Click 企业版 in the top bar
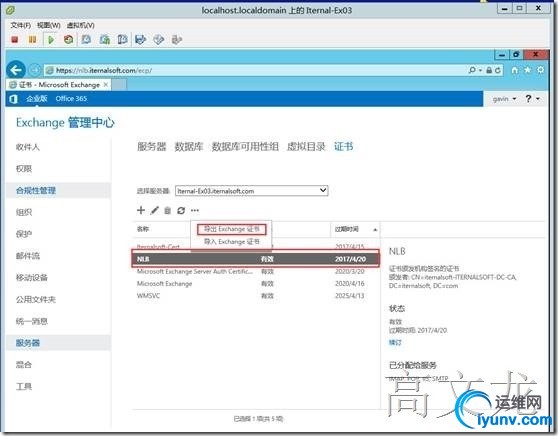The height and width of the screenshot is (436, 558). coord(37,99)
